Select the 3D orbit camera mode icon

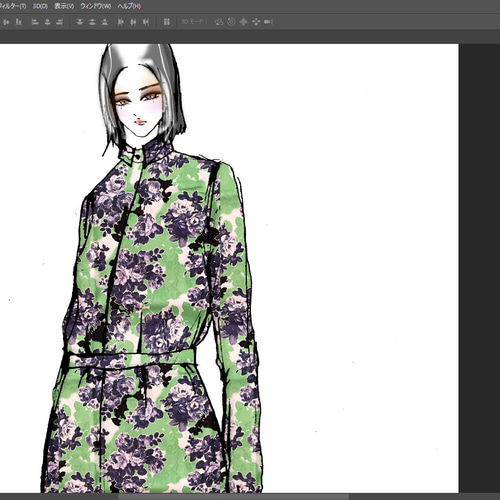point(219,22)
